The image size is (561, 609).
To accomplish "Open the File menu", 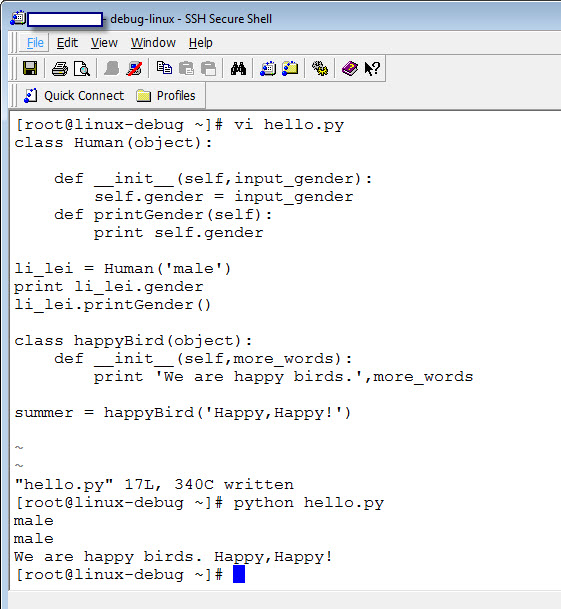I will click(35, 42).
